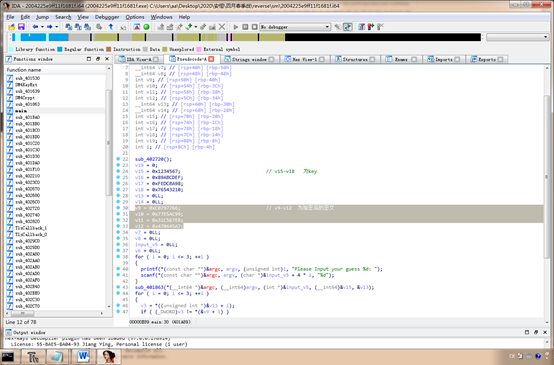Click the rightmost icon in the toolbar
Image resolution: width=554 pixels, height=365 pixels.
click(381, 27)
